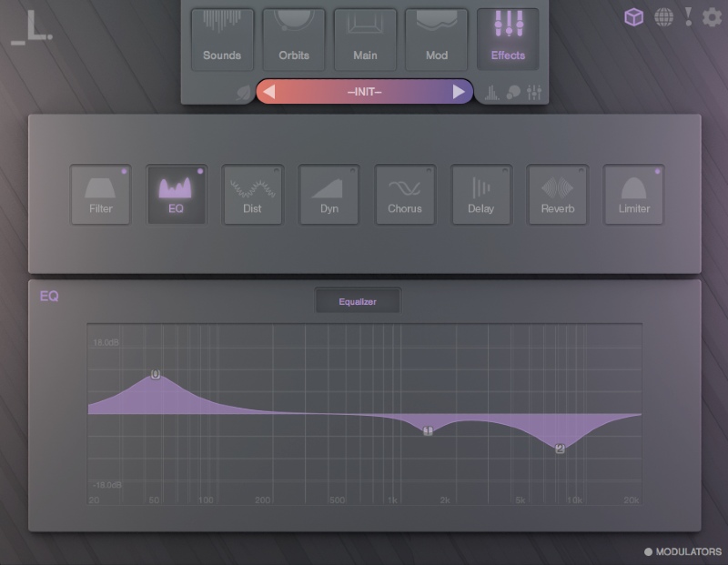
Task: Open the Dist effect module
Action: pos(253,194)
